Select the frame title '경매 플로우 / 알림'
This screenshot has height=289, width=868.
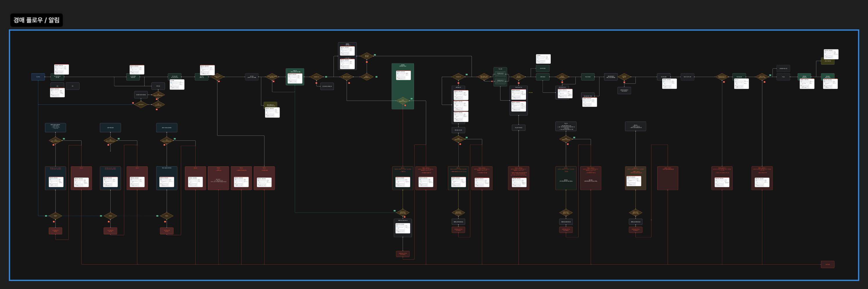click(x=36, y=20)
